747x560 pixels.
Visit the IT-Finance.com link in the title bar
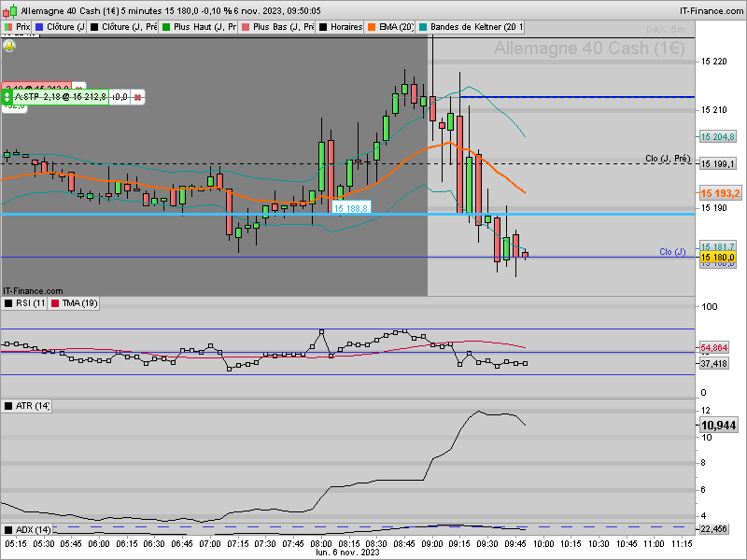click(x=712, y=10)
